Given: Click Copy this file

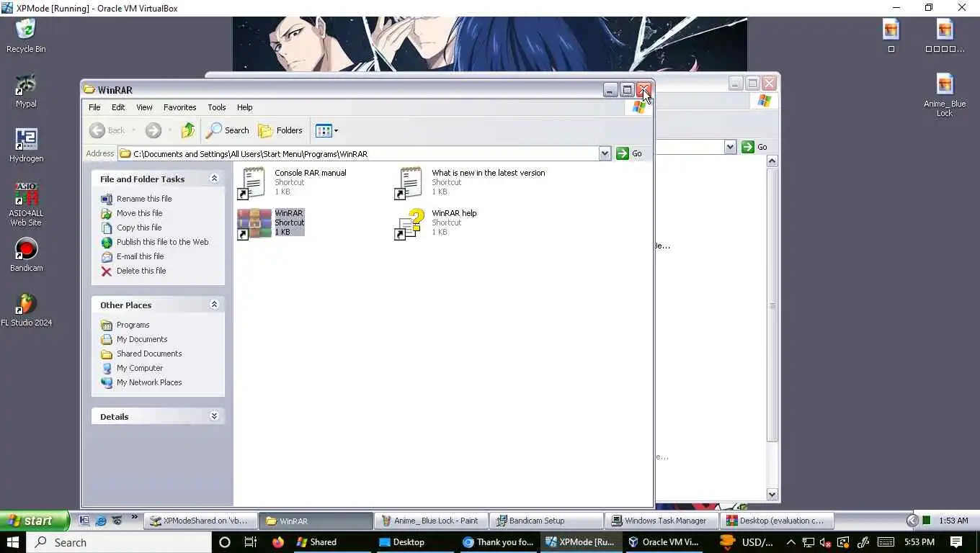Looking at the screenshot, I should [139, 228].
